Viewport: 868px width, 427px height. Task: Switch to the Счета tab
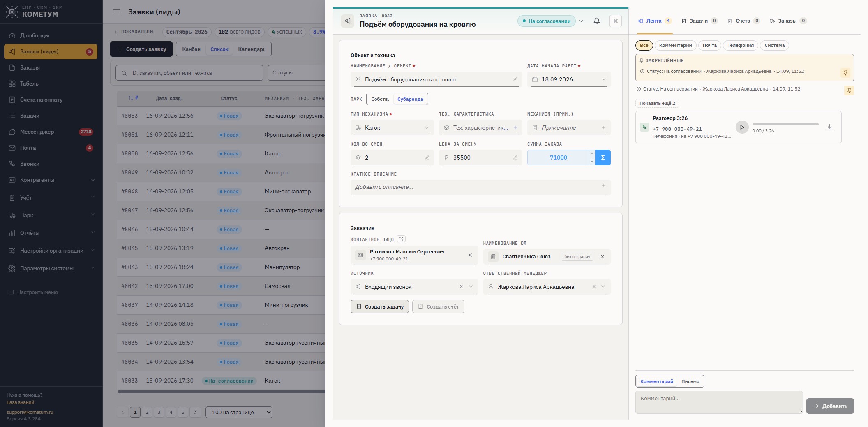[x=743, y=21]
